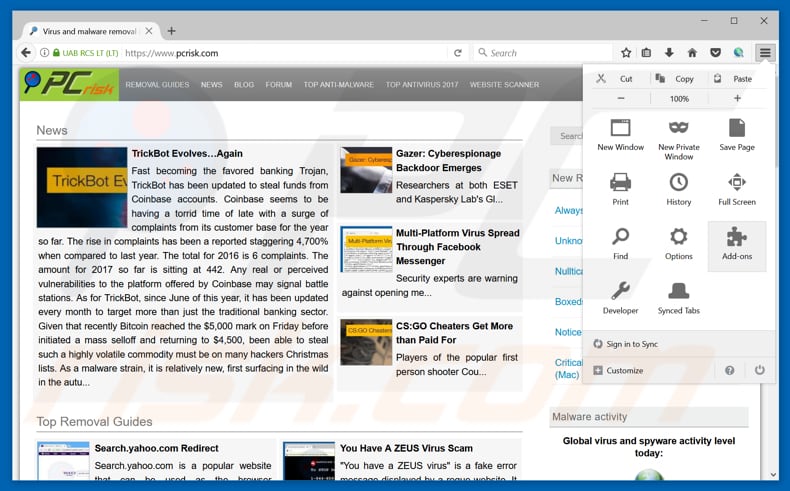Open Options from the menu
This screenshot has height=491, width=790.
click(x=679, y=244)
